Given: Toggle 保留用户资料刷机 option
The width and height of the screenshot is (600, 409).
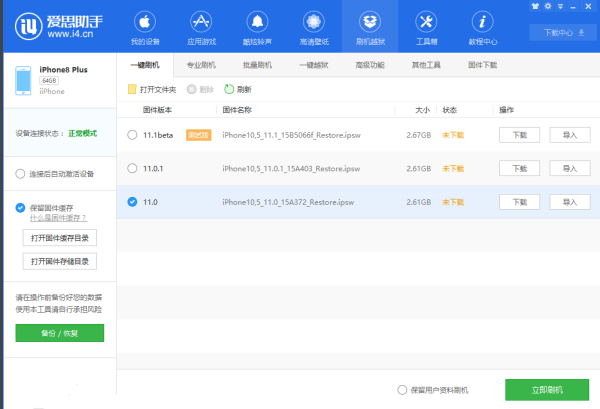Looking at the screenshot, I should 402,390.
